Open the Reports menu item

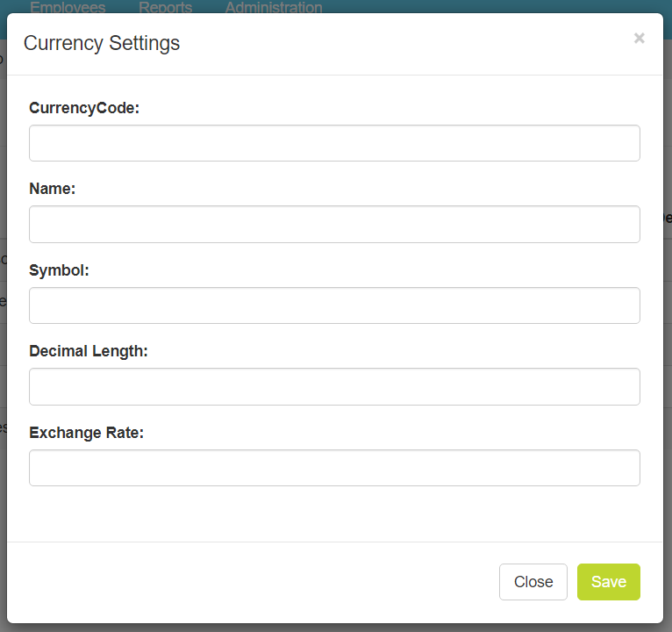(165, 7)
